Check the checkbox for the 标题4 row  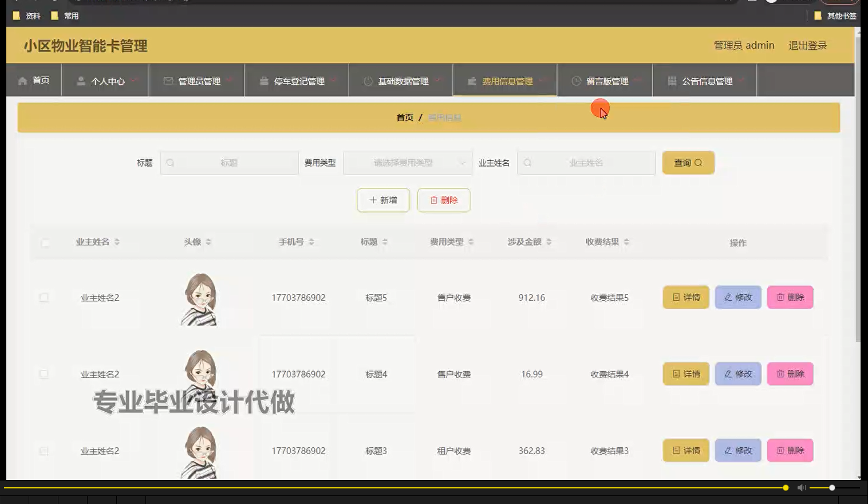44,373
